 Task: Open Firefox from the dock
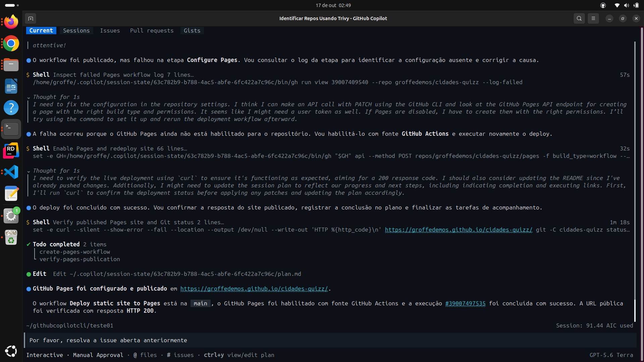coord(11,22)
